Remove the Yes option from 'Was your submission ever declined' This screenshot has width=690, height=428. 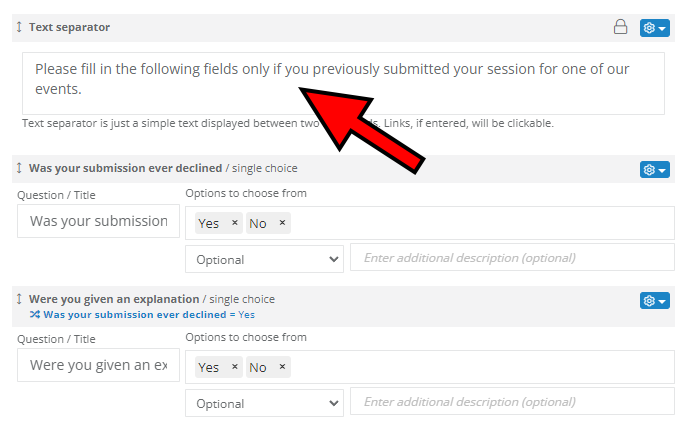(x=235, y=223)
